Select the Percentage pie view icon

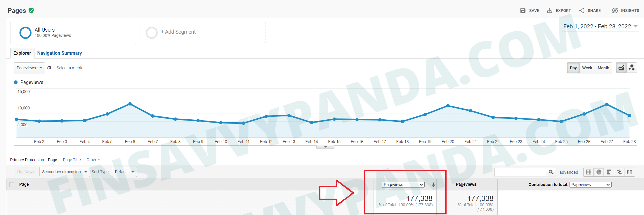pyautogui.click(x=599, y=172)
